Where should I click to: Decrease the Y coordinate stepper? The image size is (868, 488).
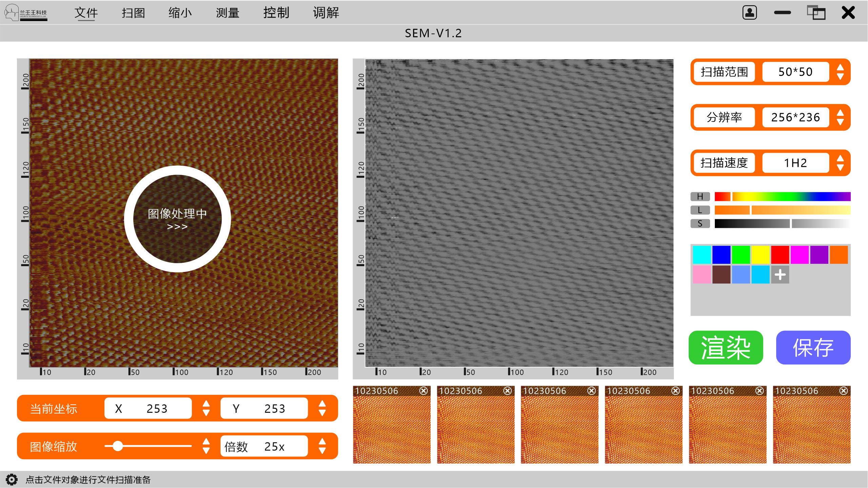322,413
